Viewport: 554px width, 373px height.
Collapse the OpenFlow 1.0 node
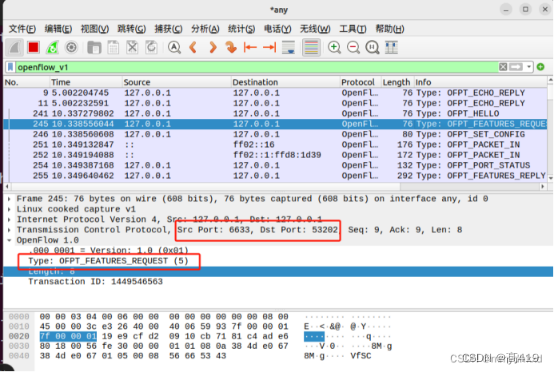[9, 240]
